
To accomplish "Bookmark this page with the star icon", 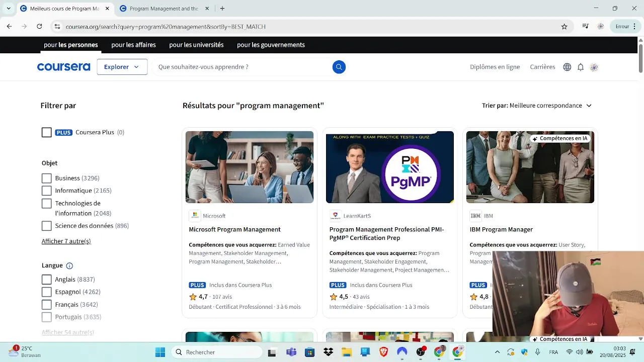I will click(565, 27).
